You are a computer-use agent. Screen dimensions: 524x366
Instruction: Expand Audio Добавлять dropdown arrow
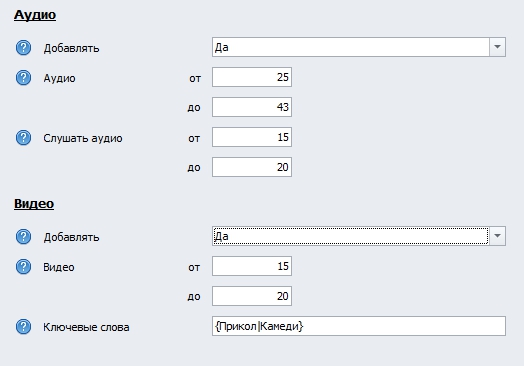(497, 47)
